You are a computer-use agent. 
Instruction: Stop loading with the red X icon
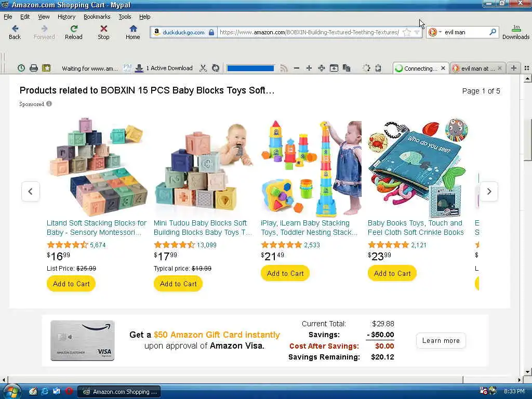pyautogui.click(x=103, y=33)
